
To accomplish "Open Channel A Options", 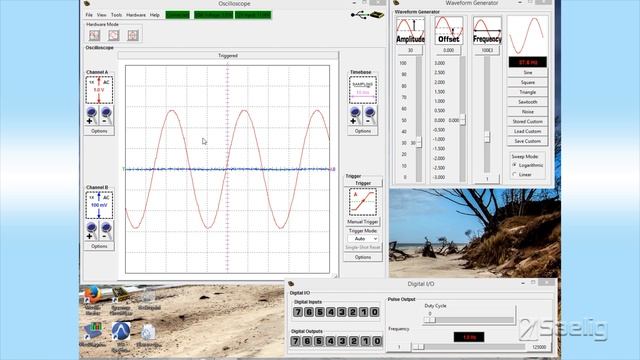I will pyautogui.click(x=99, y=131).
